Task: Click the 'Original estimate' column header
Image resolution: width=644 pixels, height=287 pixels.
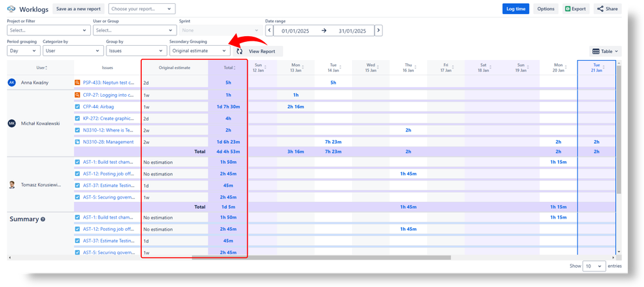Action: pyautogui.click(x=175, y=68)
